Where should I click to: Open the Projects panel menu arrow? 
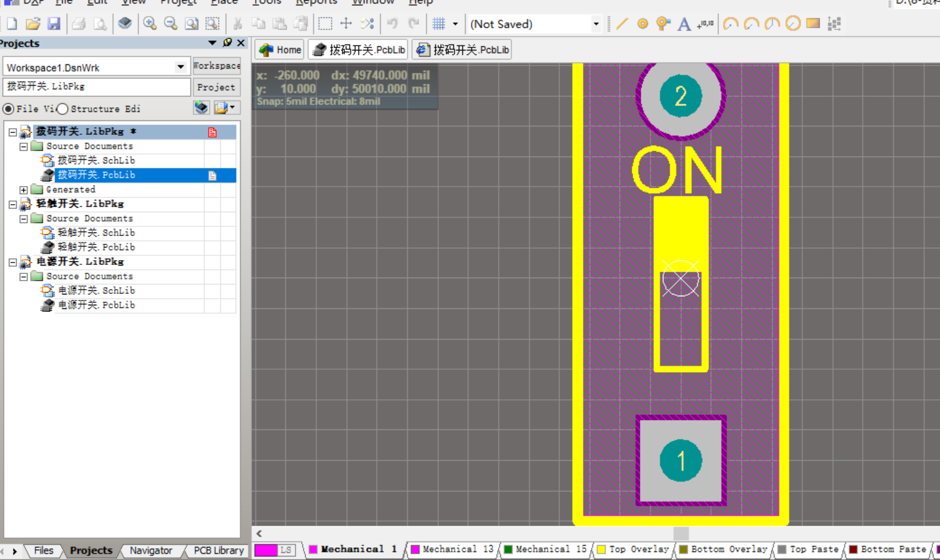point(212,43)
